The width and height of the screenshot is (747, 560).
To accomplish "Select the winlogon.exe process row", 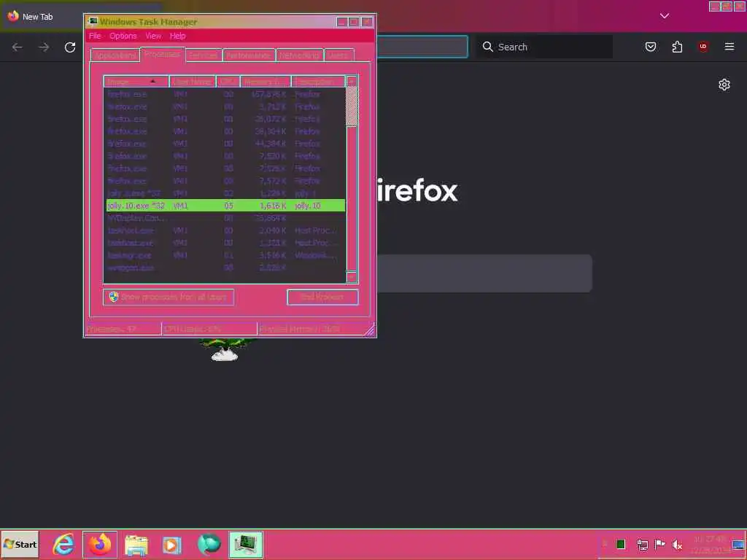I will point(226,268).
